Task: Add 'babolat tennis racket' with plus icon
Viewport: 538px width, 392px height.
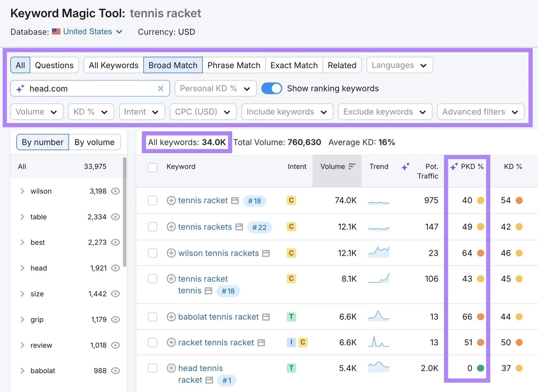Action: point(171,317)
